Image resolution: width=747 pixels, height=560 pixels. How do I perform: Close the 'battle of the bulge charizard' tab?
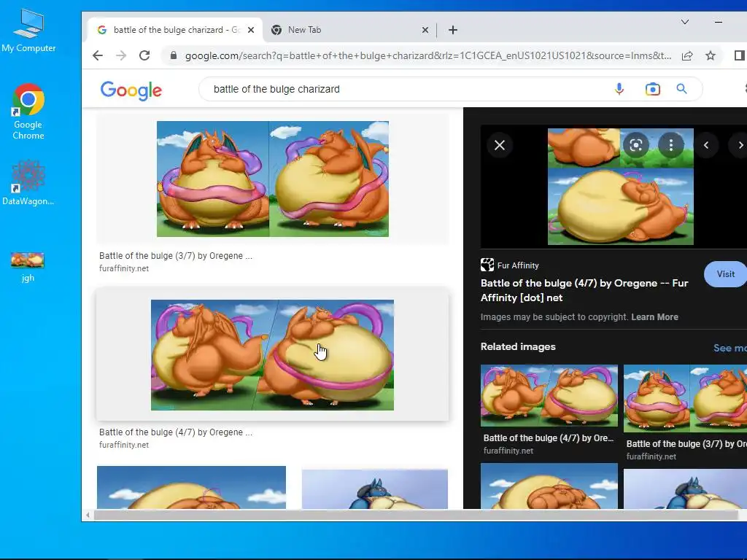pos(251,30)
